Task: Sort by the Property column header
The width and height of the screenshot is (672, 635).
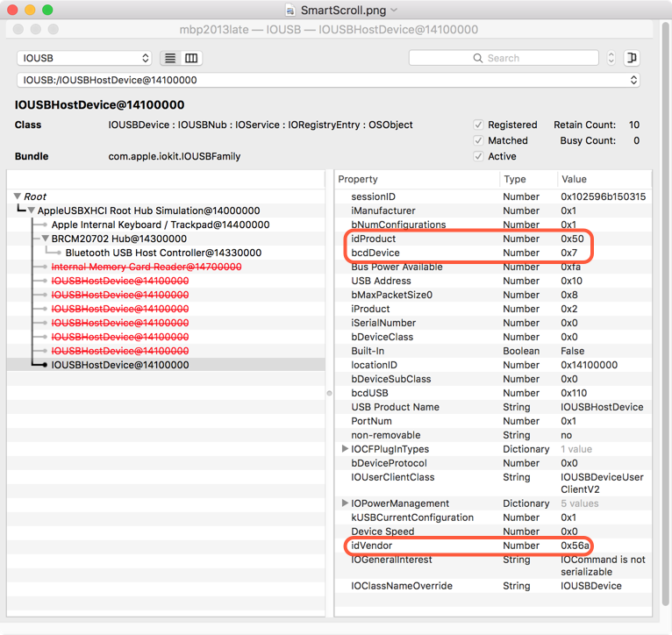Action: point(417,179)
